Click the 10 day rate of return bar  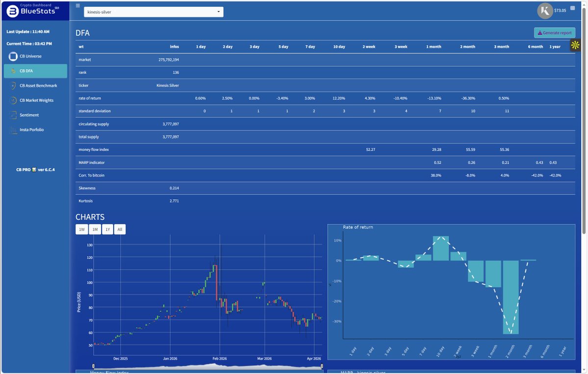pyautogui.click(x=440, y=248)
